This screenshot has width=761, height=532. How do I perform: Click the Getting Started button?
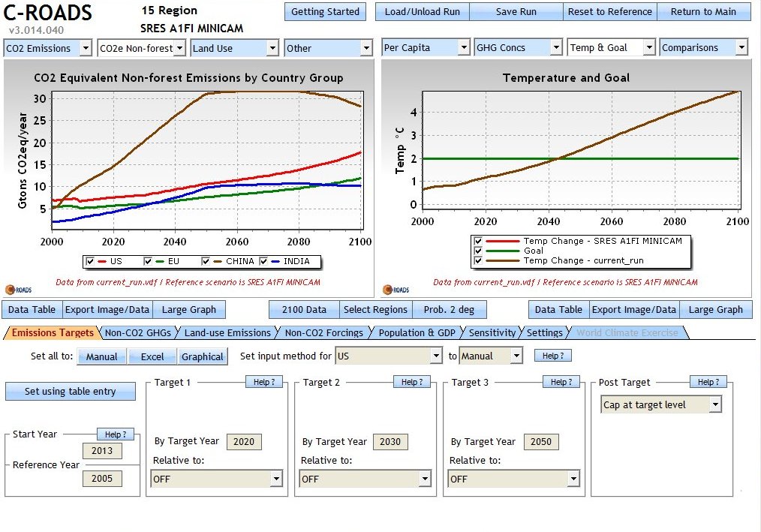click(325, 12)
